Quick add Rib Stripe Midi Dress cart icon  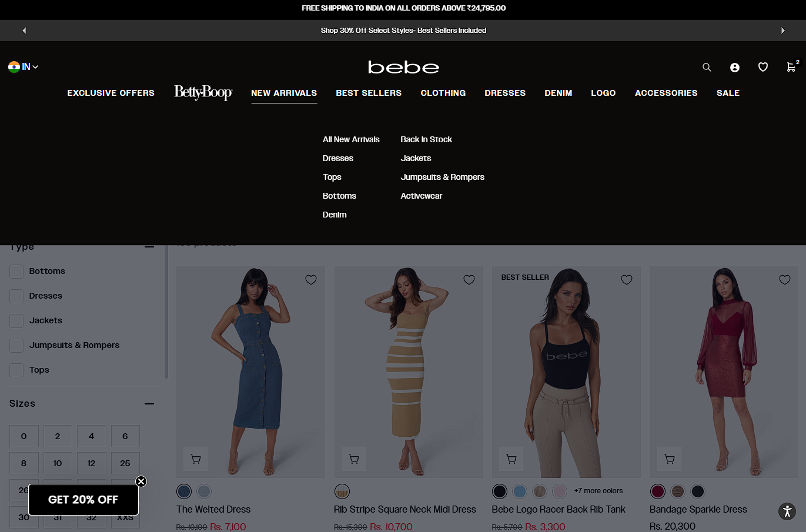[x=354, y=459]
